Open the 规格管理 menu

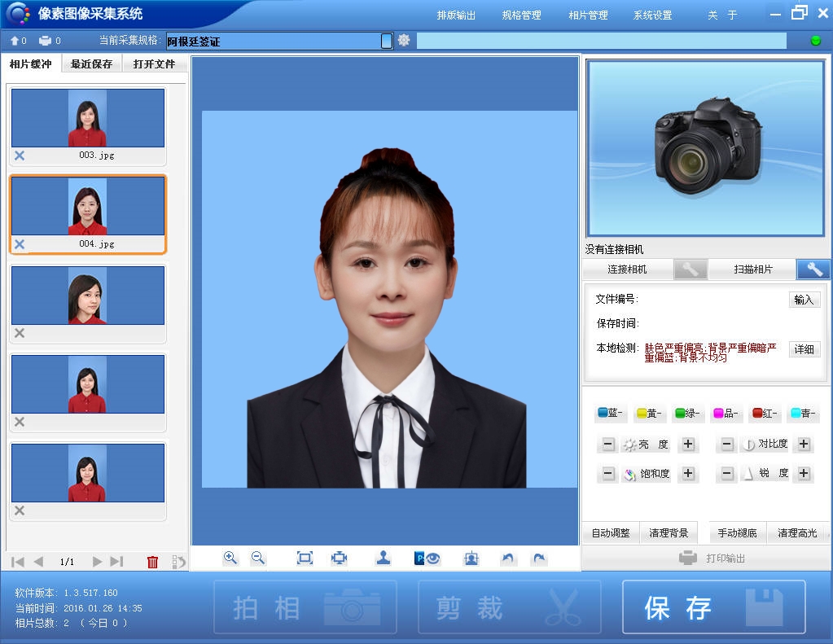pos(521,15)
